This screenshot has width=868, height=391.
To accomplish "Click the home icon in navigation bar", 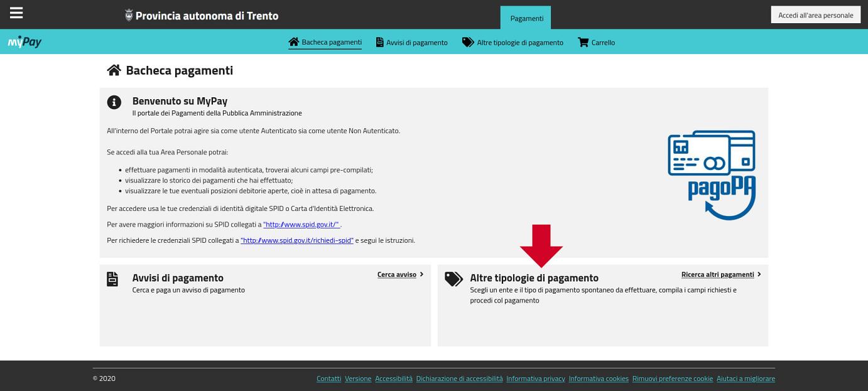I will [x=293, y=42].
